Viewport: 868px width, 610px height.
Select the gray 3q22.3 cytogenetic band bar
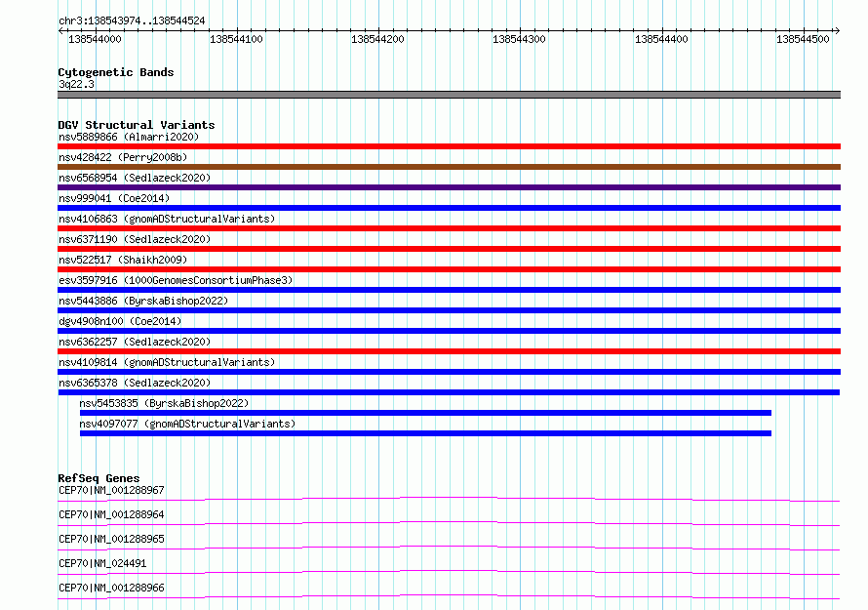[449, 95]
